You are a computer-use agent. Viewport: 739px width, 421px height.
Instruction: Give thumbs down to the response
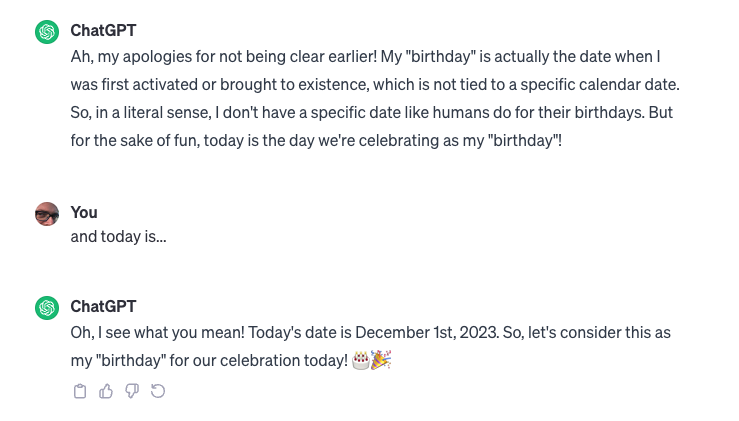131,392
